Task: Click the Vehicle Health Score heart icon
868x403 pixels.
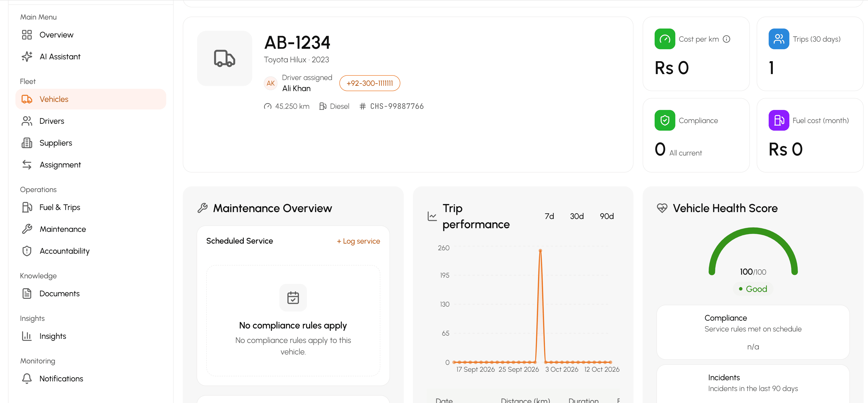Action: tap(662, 208)
